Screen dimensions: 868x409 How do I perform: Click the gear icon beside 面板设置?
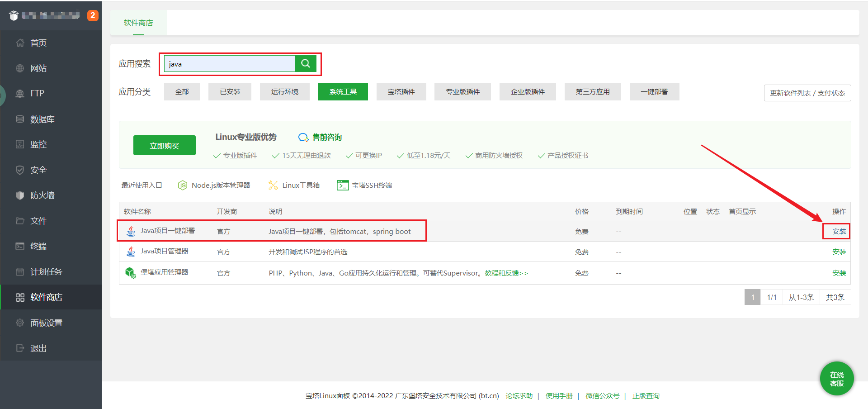(20, 323)
